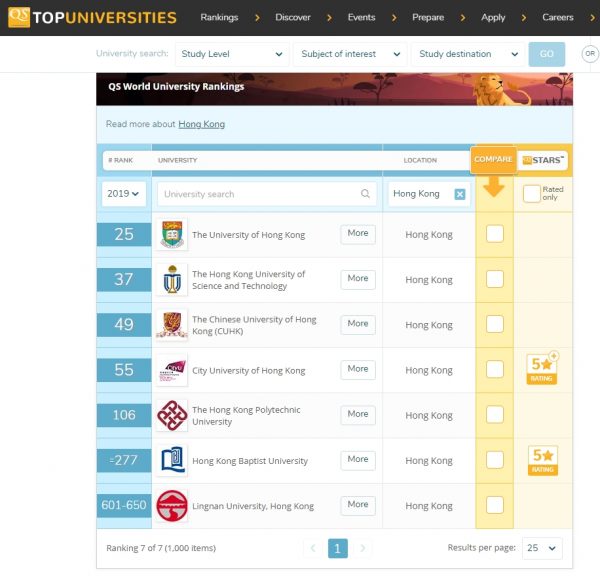Open the Study Level dropdown
600x576 pixels.
tap(232, 54)
